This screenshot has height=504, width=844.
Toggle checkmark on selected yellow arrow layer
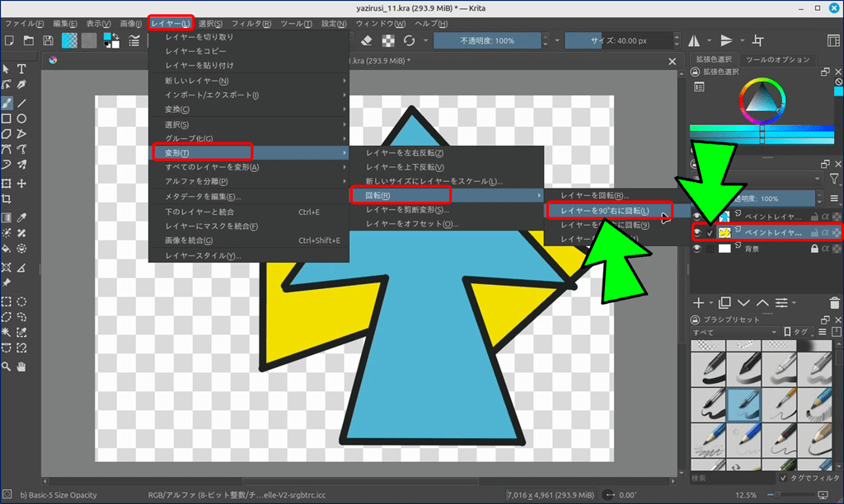(710, 233)
